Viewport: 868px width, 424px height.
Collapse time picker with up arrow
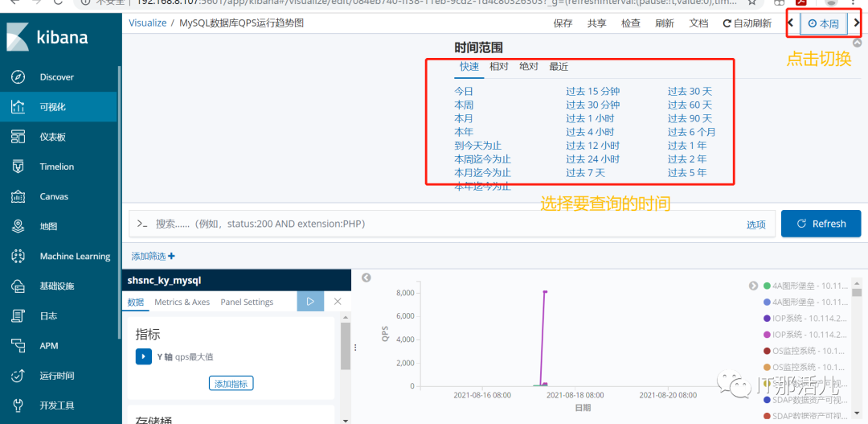tap(857, 42)
